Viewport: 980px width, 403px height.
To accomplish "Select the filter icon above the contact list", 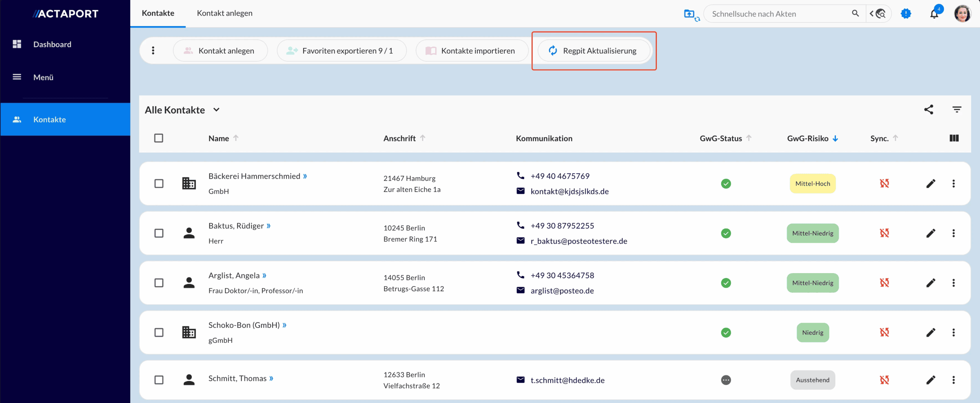I will [x=957, y=110].
